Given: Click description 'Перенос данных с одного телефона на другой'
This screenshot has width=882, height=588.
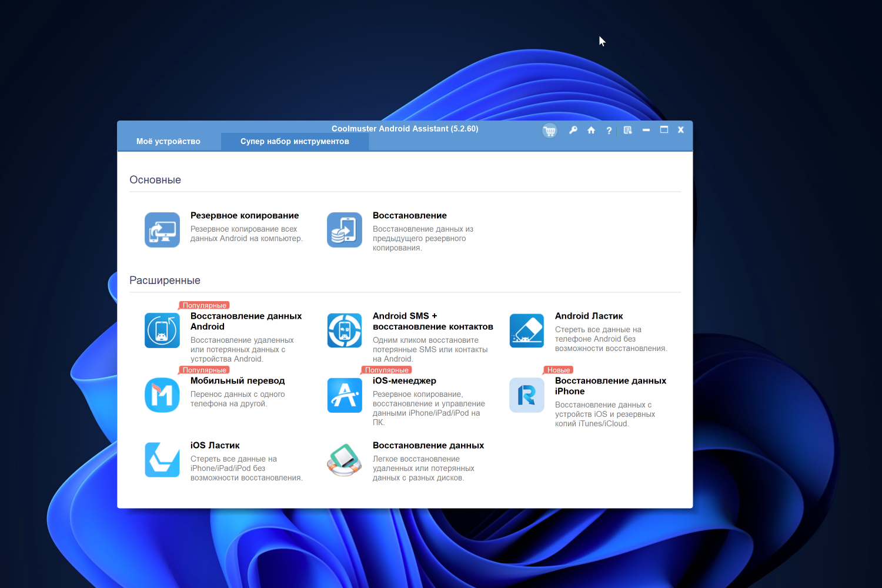Looking at the screenshot, I should (238, 399).
